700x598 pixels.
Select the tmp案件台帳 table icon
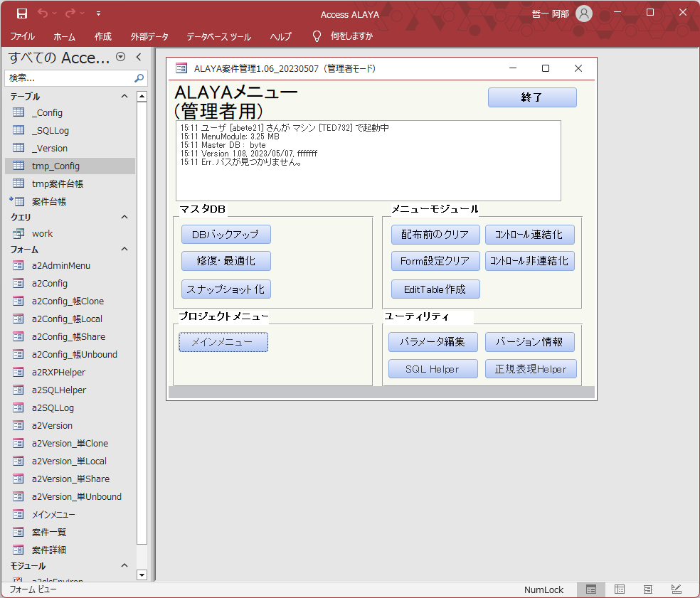tap(18, 183)
